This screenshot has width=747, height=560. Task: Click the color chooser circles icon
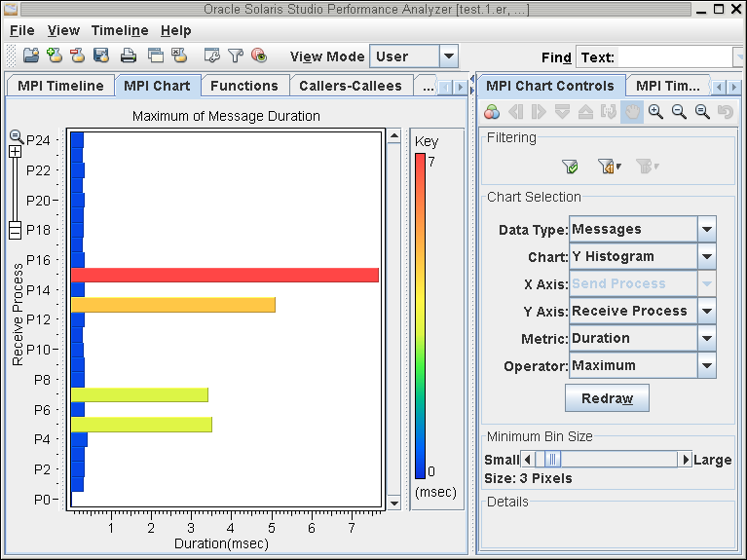coord(492,112)
